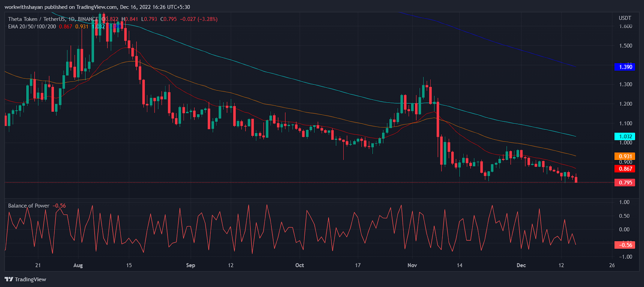Click the 1.000 price axis label
644x287 pixels.
click(x=625, y=143)
